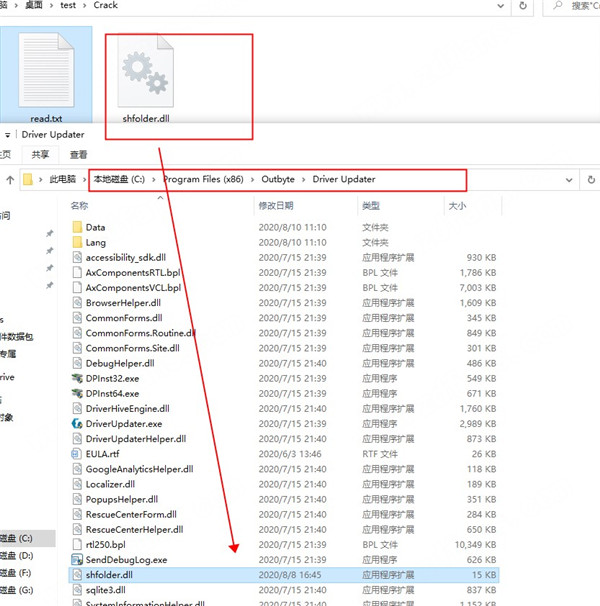Screen dimensions: 600x606
Task: Click the refresh icon in the Crack window
Action: click(523, 6)
